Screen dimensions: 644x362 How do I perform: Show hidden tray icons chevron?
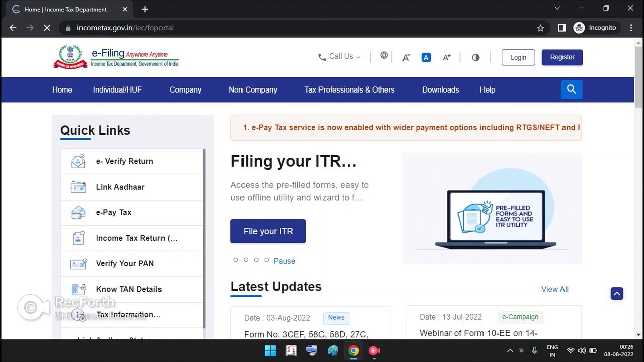coord(510,350)
